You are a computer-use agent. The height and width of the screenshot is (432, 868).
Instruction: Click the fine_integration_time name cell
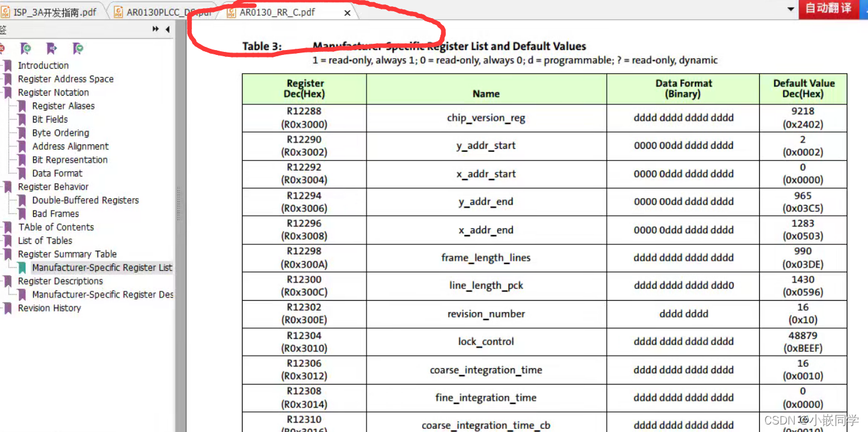[x=486, y=398]
